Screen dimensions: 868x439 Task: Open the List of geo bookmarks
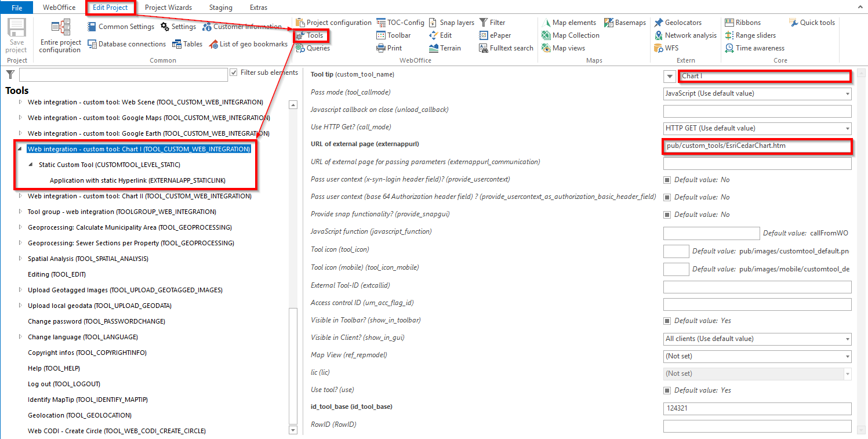(248, 43)
